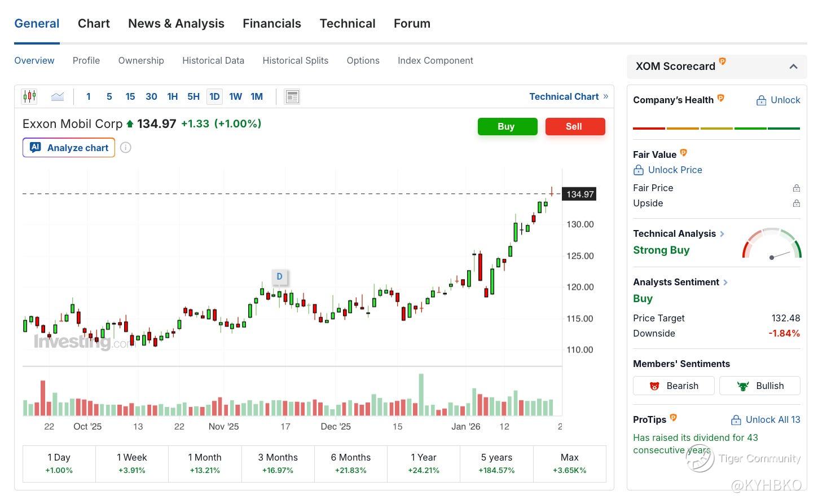The height and width of the screenshot is (504, 818).
Task: Click the Pro badge beside ProTips heading
Action: (x=673, y=418)
